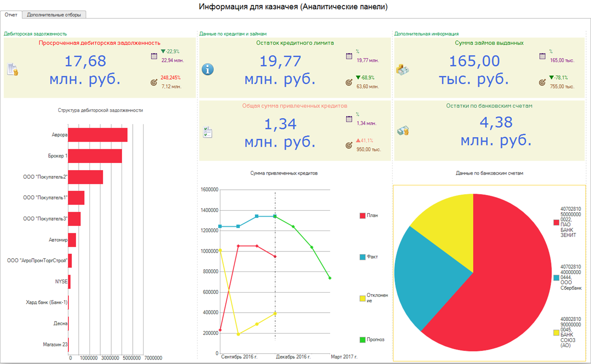Click the checklist icon beside total attracted credits
This screenshot has width=591, height=364.
click(x=208, y=132)
